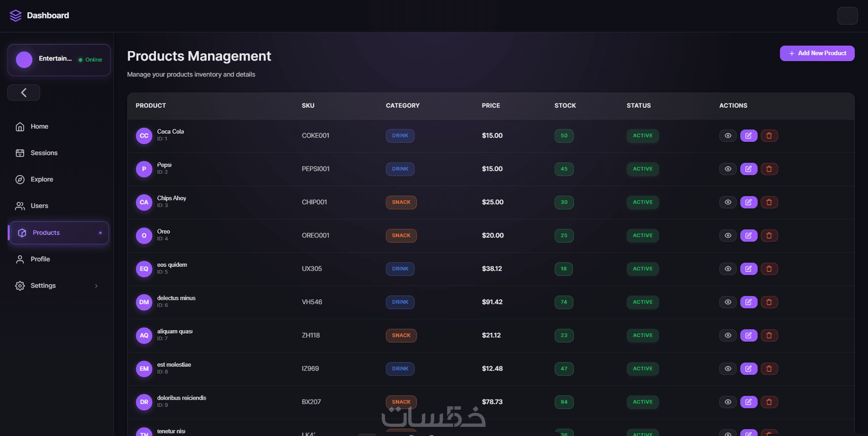Click the SKU value COKE001
The image size is (868, 436).
pos(316,135)
